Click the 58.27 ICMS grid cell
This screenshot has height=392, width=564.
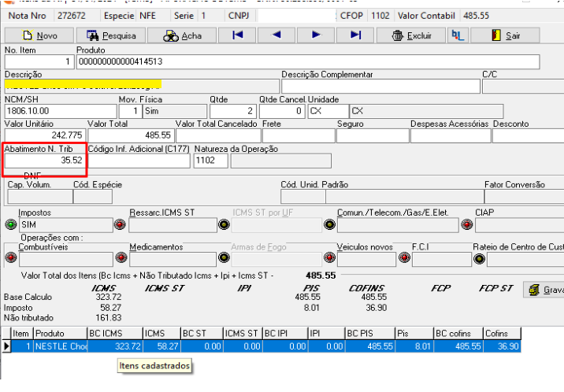(x=161, y=346)
